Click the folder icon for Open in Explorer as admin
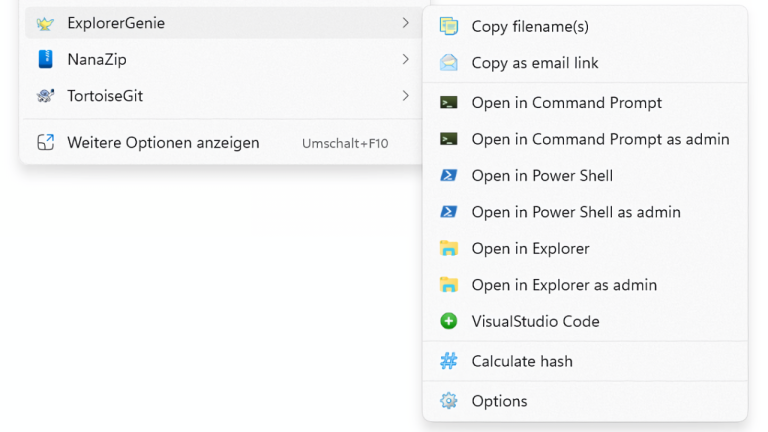The height and width of the screenshot is (432, 768). (449, 285)
